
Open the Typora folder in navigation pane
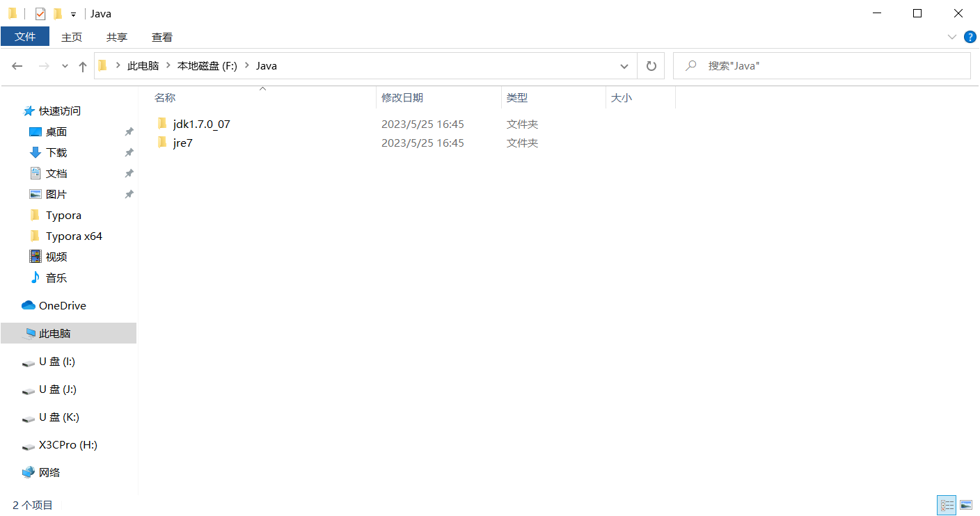(x=63, y=215)
